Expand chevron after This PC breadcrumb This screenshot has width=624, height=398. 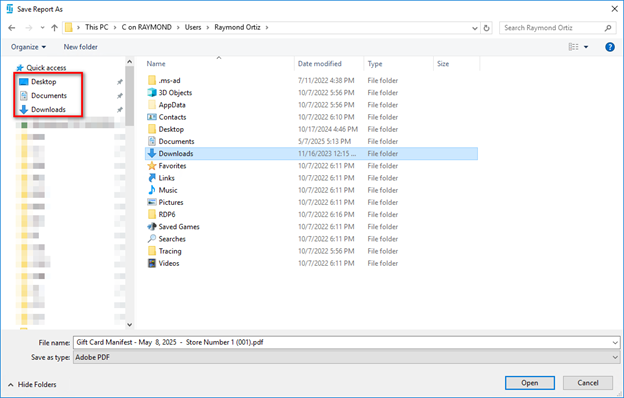tap(115, 27)
